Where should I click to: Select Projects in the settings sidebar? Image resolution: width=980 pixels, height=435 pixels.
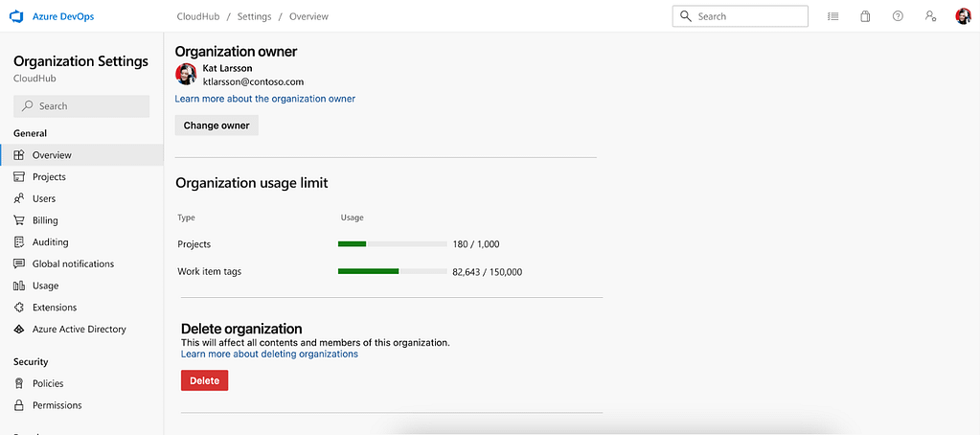(x=49, y=177)
